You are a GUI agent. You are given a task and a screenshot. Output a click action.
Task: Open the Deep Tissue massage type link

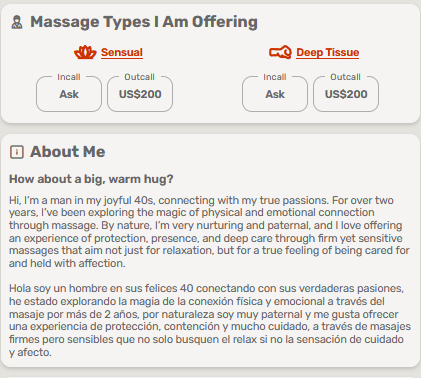[x=327, y=52]
